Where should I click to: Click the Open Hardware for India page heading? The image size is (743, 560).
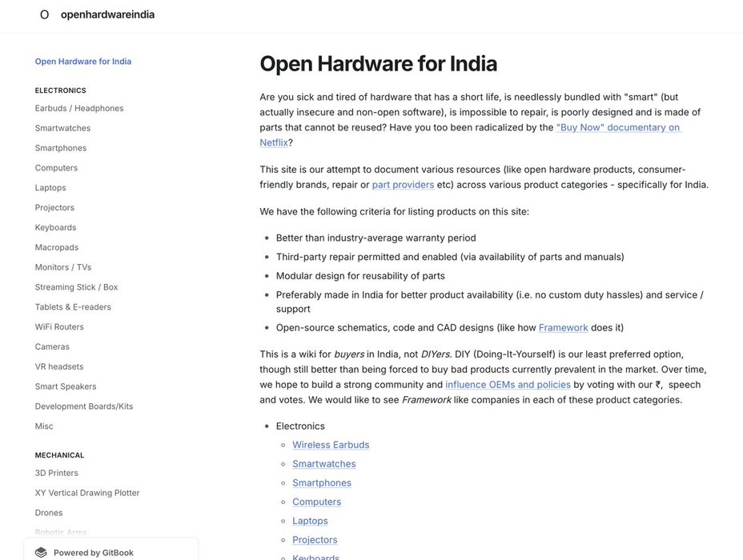coord(378,64)
